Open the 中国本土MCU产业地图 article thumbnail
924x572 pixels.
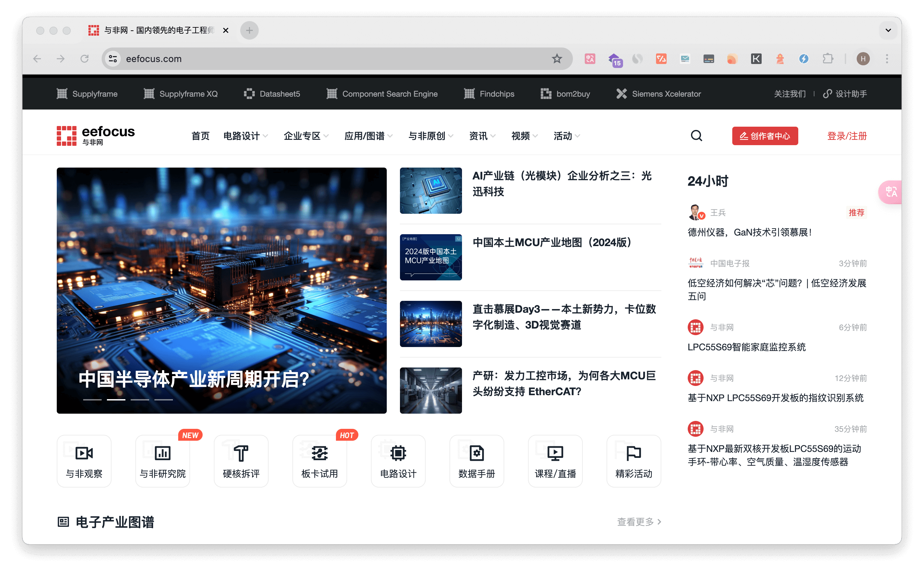[431, 257]
